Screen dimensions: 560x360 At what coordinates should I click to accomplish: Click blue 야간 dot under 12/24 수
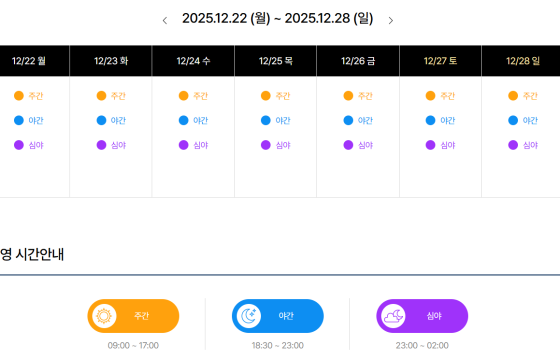click(x=184, y=120)
